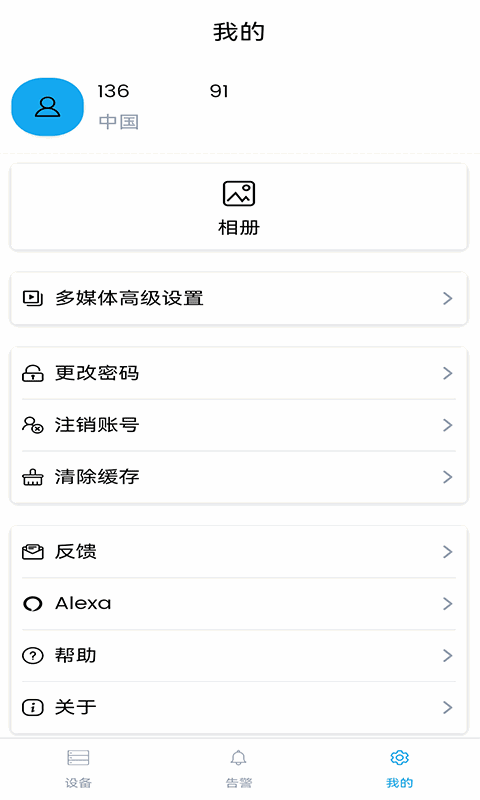Tap the 清除缓存 broom icon
Image resolution: width=480 pixels, height=800 pixels.
[x=33, y=477]
